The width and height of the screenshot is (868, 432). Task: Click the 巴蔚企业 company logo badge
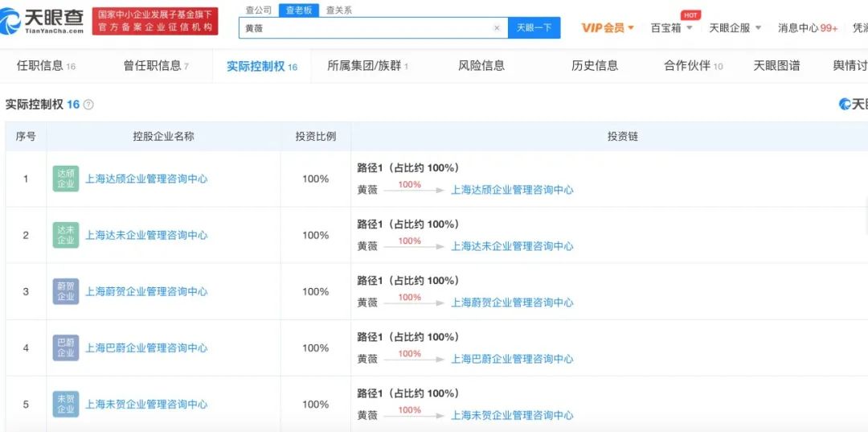(66, 348)
